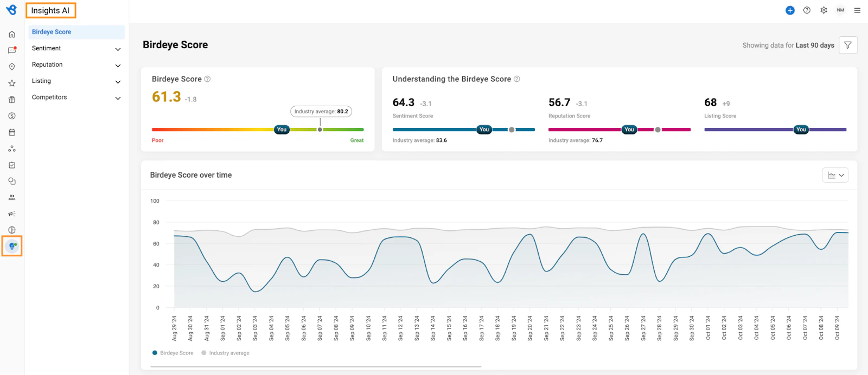
Task: Click the Sentiment Score label
Action: coord(413,116)
